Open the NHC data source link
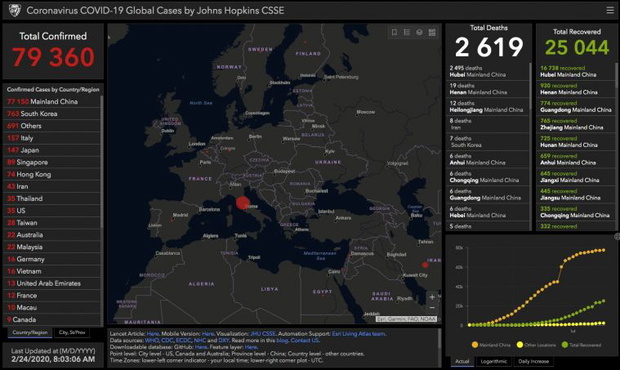The width and height of the screenshot is (620, 370). [x=200, y=340]
